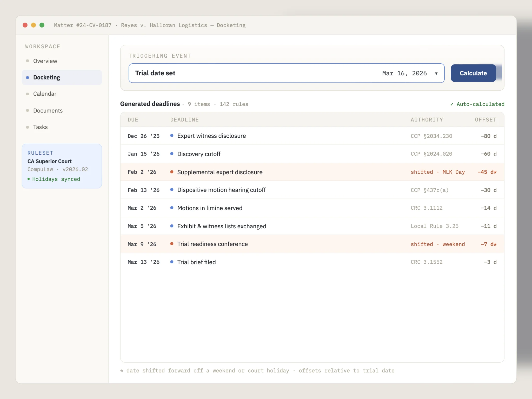Click the blue dot beside Discovery cutoff
The height and width of the screenshot is (399, 532).
click(x=172, y=154)
